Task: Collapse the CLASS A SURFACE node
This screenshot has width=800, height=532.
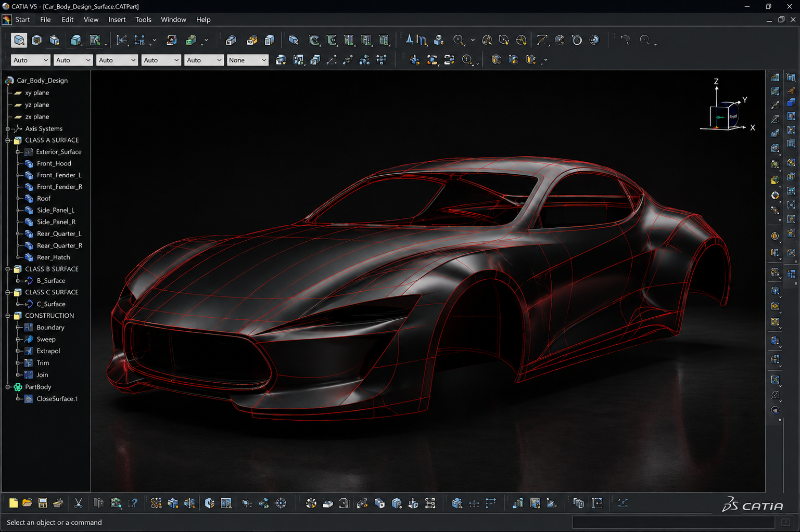Action: 8,140
